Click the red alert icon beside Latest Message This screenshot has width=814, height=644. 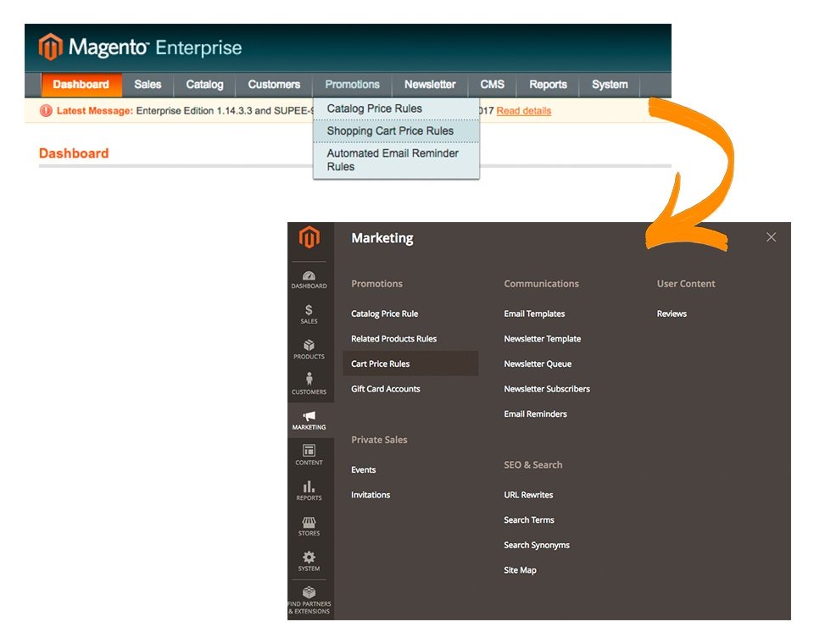click(x=46, y=110)
